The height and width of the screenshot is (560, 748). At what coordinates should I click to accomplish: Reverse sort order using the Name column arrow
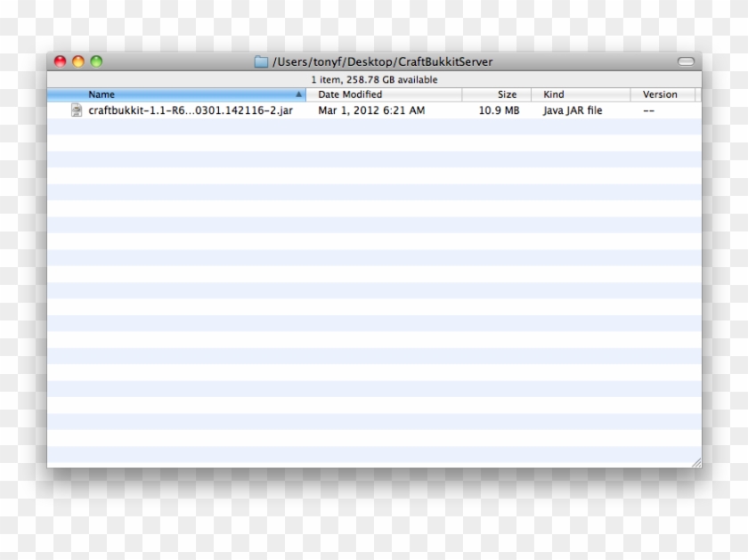pyautogui.click(x=298, y=94)
